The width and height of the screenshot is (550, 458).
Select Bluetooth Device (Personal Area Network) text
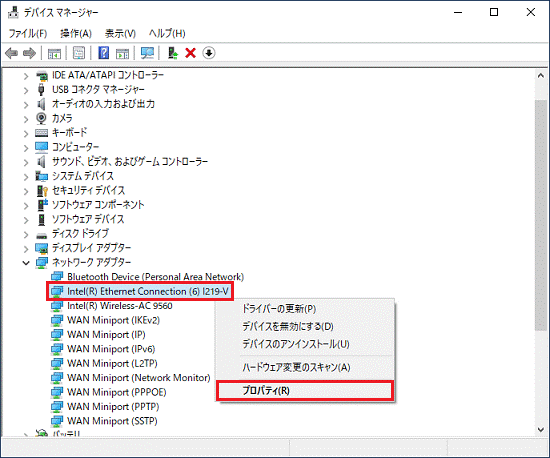pyautogui.click(x=155, y=277)
